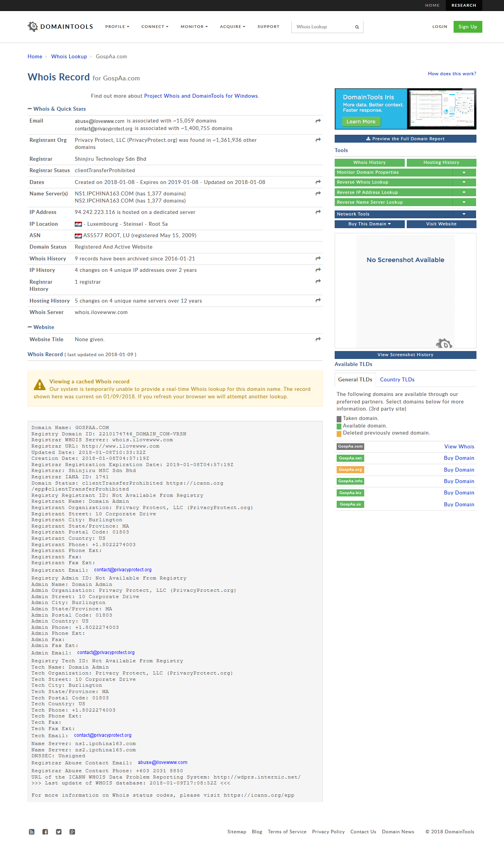Open Facebook icon in footer
Viewport: 504px width, 842px height.
pos(45,832)
